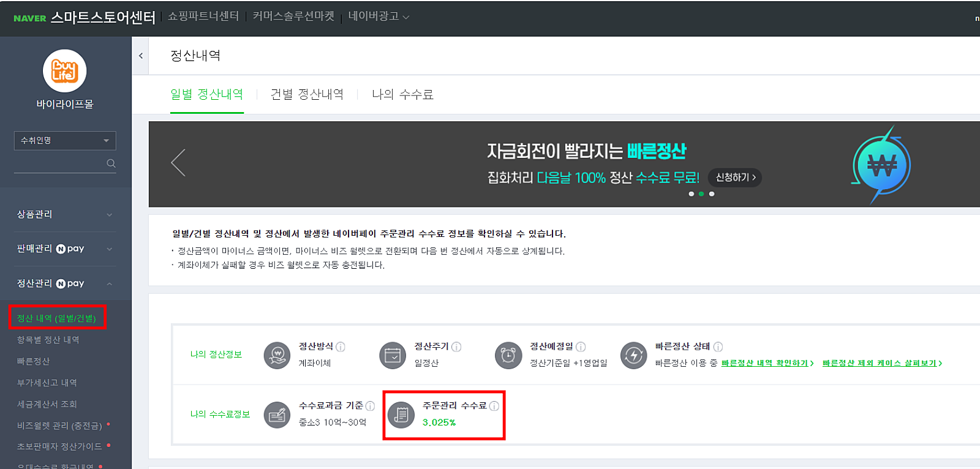The width and height of the screenshot is (980, 469).
Task: Click the 계좌이체 settlement method value
Action: coord(315,363)
